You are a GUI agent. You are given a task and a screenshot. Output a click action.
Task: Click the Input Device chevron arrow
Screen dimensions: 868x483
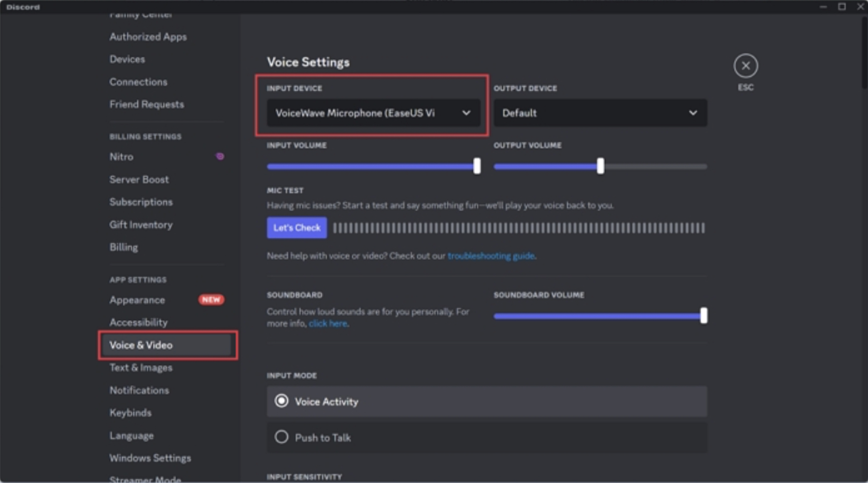[466, 113]
